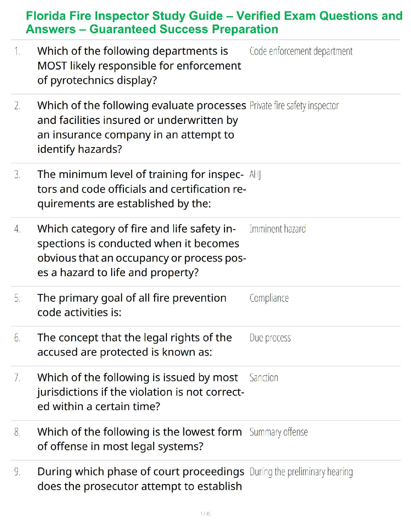Screen dimensions: 411x532
Task: Click question 7 about uncorrected violations
Action: point(141,392)
